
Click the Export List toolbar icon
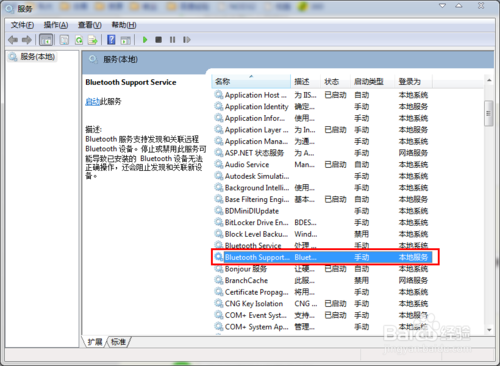click(92, 40)
